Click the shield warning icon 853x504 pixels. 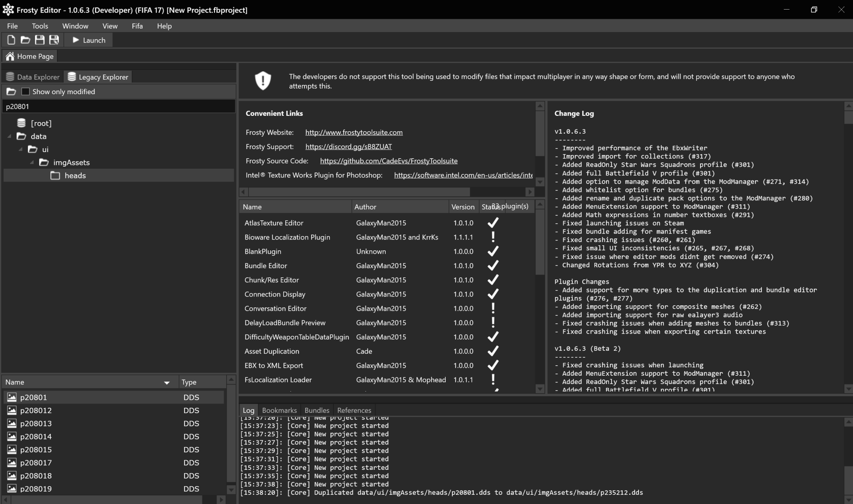pyautogui.click(x=263, y=81)
